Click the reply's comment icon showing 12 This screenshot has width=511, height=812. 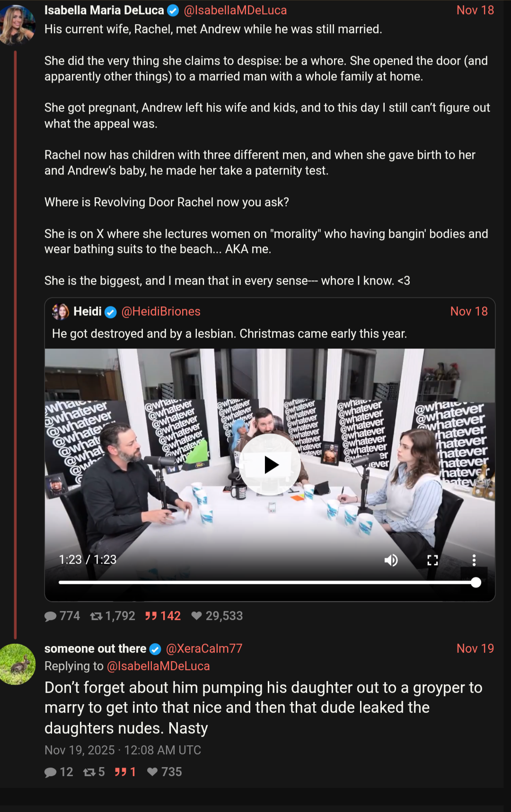(x=50, y=772)
